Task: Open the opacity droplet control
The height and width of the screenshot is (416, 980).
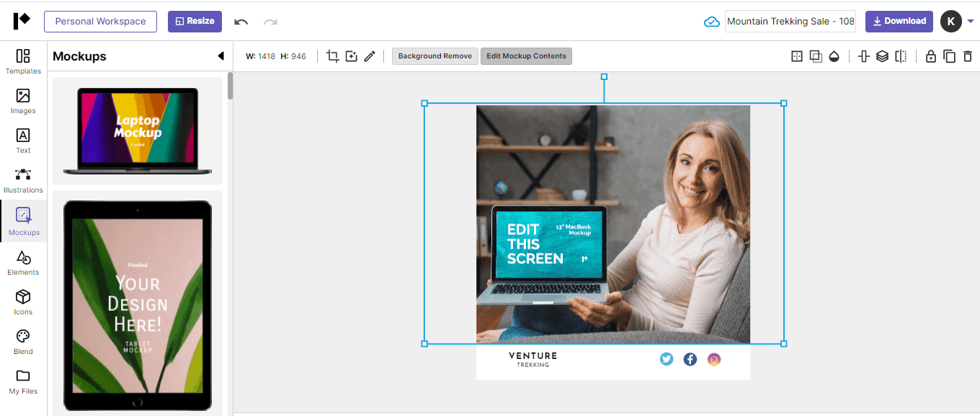Action: (x=834, y=56)
